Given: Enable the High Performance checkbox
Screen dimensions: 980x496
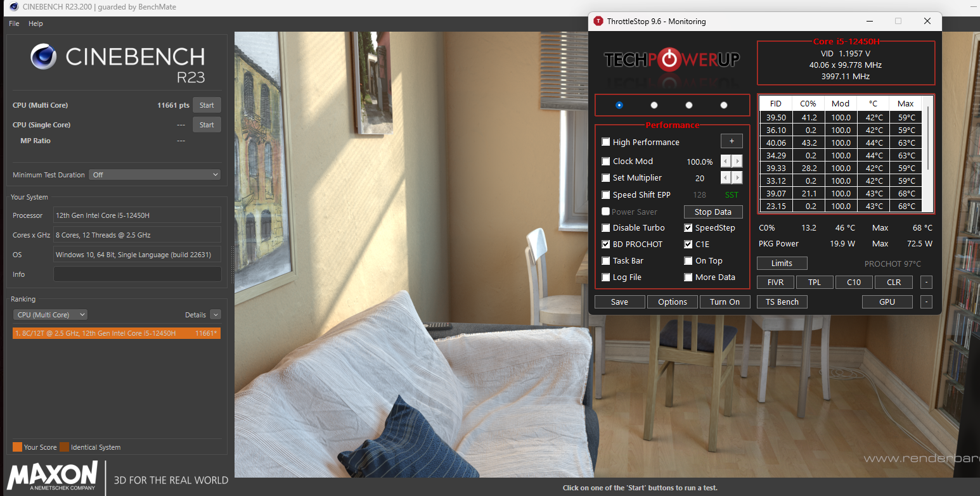Looking at the screenshot, I should (x=606, y=142).
